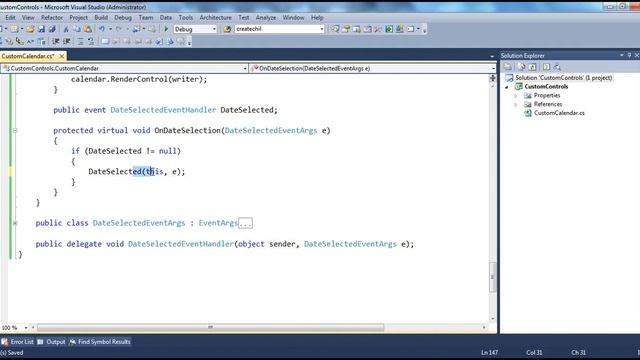Uncomment the selected lines icon
The width and height of the screenshot is (640, 360).
pyautogui.click(x=91, y=41)
